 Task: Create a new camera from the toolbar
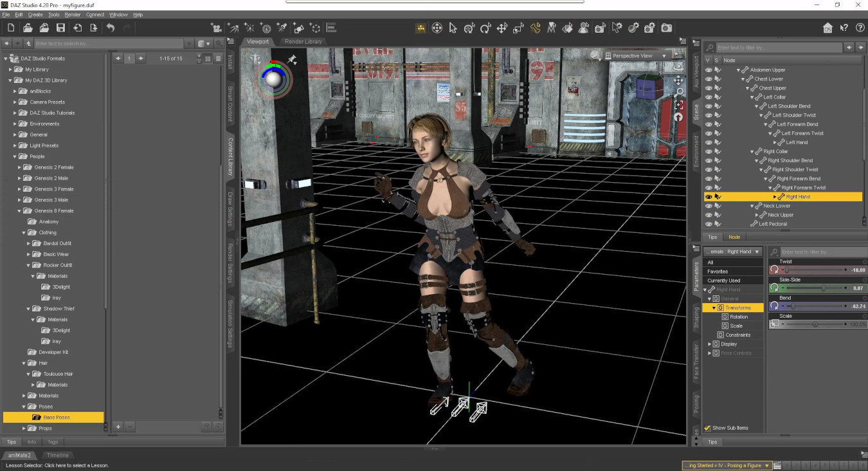(x=216, y=28)
